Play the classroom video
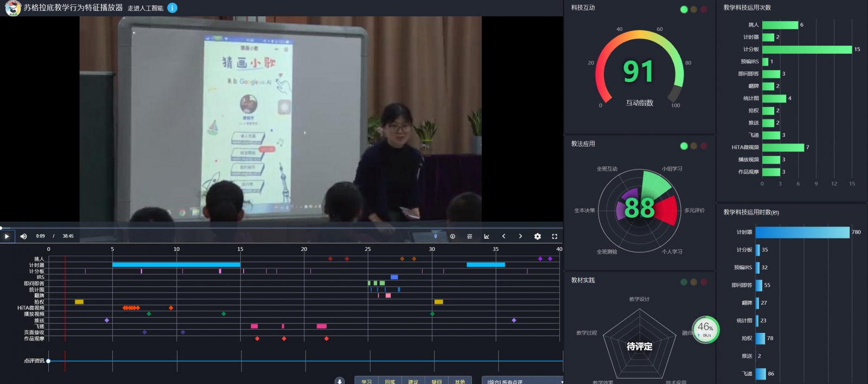Screen dimensions: 868x384 coord(7,236)
